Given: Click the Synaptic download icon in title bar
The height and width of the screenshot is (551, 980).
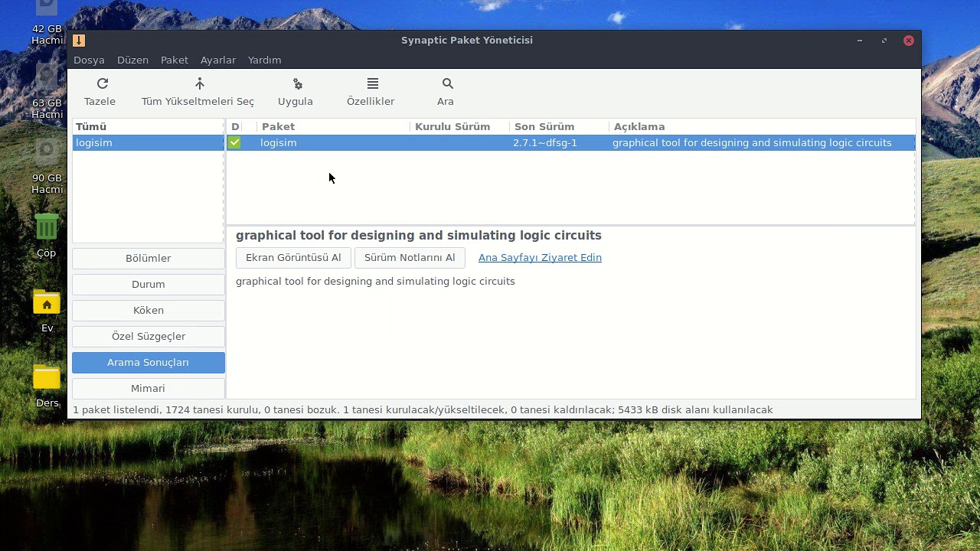Looking at the screenshot, I should pos(79,41).
